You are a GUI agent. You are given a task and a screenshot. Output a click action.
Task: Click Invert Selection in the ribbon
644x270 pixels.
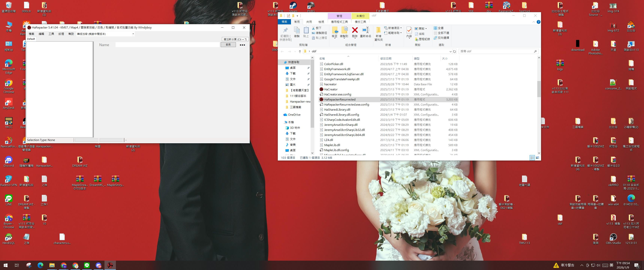click(x=441, y=38)
